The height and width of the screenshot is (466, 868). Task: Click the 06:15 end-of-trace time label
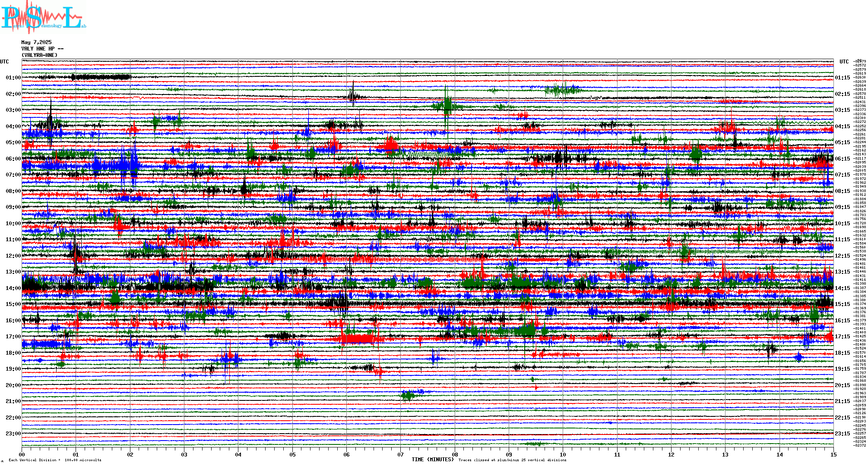click(x=843, y=159)
